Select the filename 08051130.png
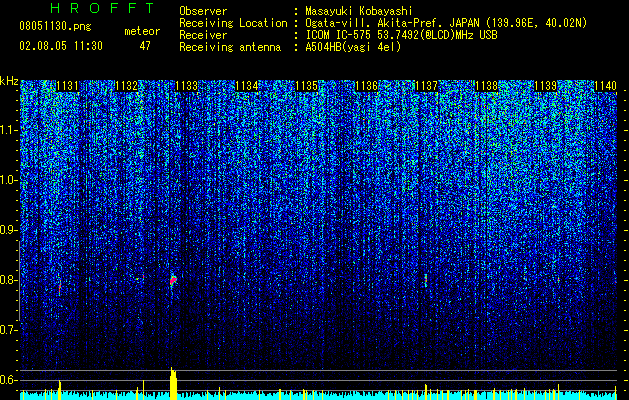 [x=55, y=27]
